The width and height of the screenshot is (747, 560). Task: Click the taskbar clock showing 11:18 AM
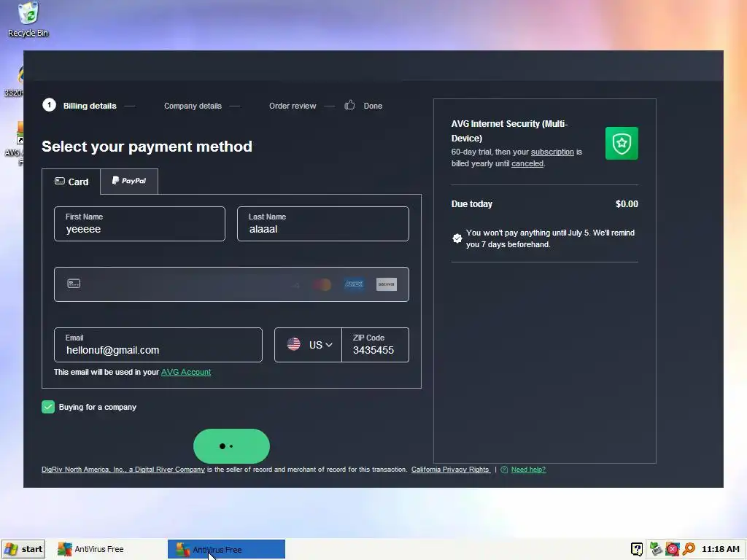point(720,549)
